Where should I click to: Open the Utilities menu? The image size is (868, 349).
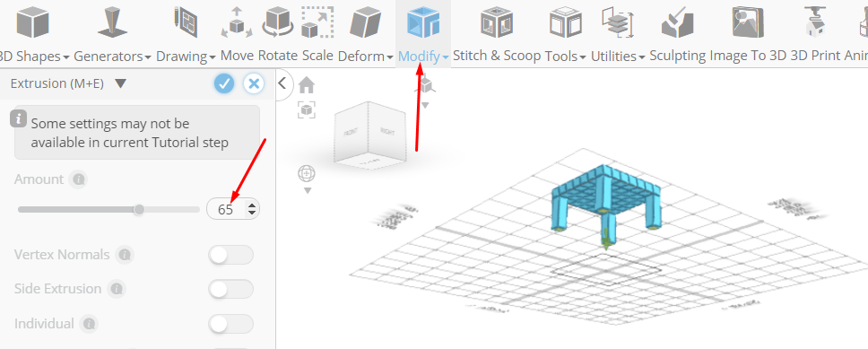618,56
